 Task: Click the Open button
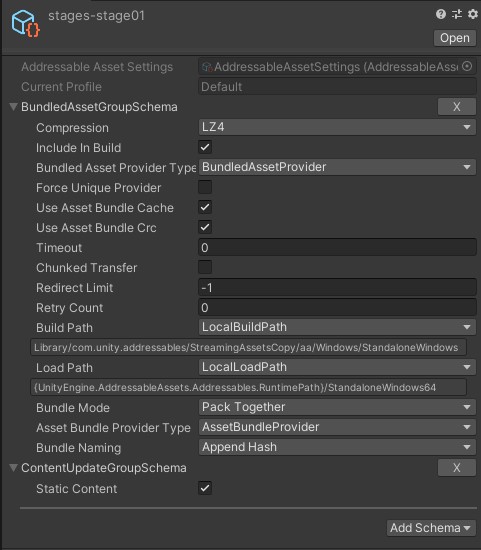(x=455, y=38)
